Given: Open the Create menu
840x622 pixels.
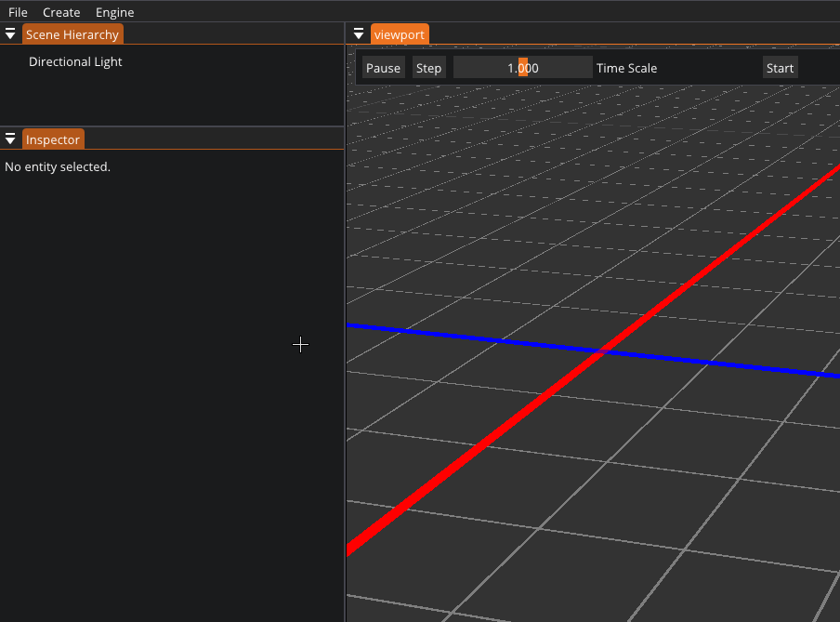Looking at the screenshot, I should pyautogui.click(x=61, y=12).
